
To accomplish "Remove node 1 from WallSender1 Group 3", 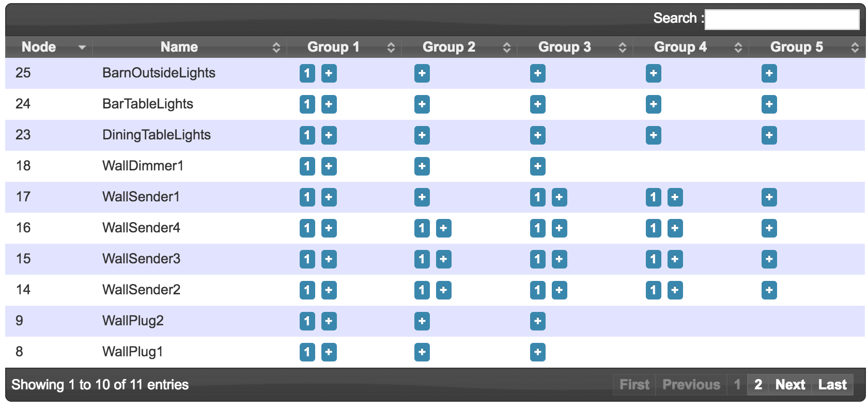I will (538, 197).
